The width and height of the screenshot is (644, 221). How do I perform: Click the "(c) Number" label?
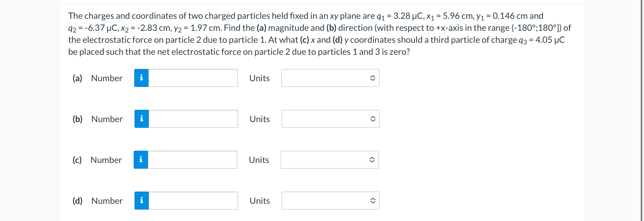97,160
